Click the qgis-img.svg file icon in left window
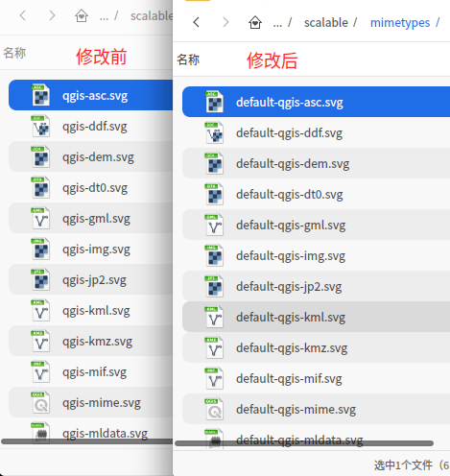450x476 pixels. point(40,249)
